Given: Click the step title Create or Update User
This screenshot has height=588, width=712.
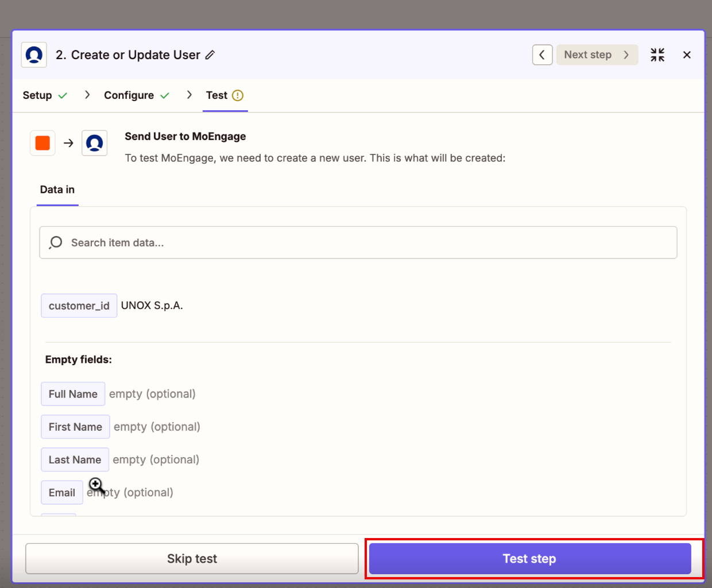Looking at the screenshot, I should click(136, 55).
